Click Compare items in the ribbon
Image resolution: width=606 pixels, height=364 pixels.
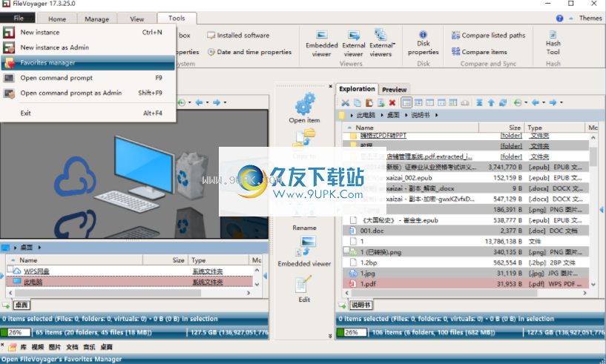(x=479, y=52)
